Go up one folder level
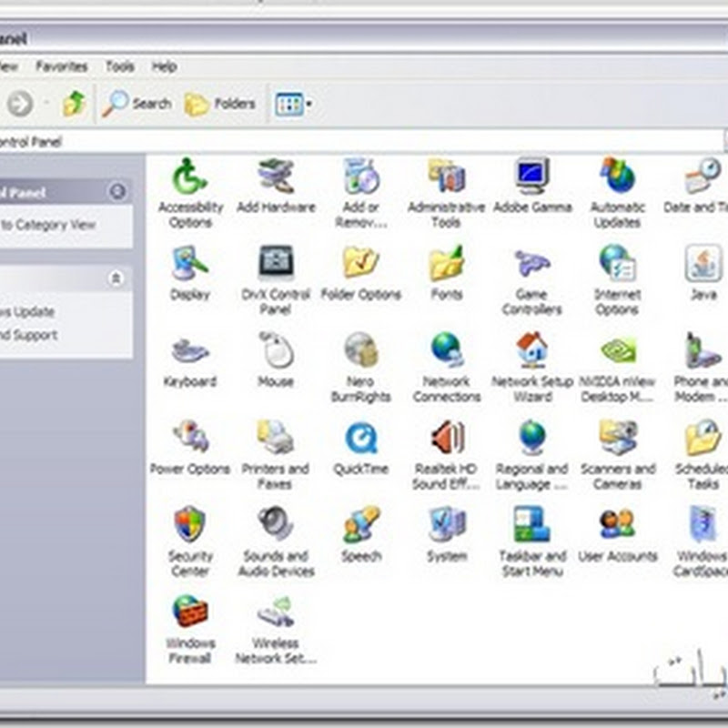728x728 pixels. coord(75,103)
